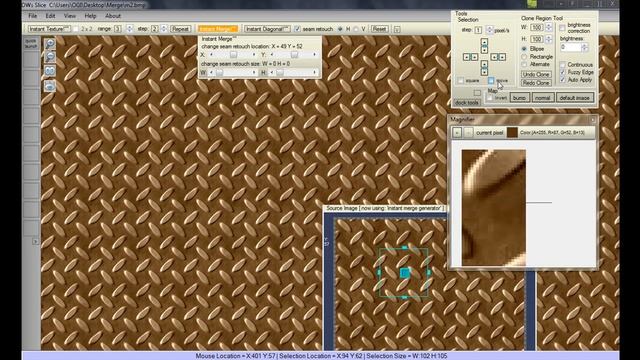This screenshot has width=640, height=360.
Task: Open the Help menu
Action: [90, 16]
